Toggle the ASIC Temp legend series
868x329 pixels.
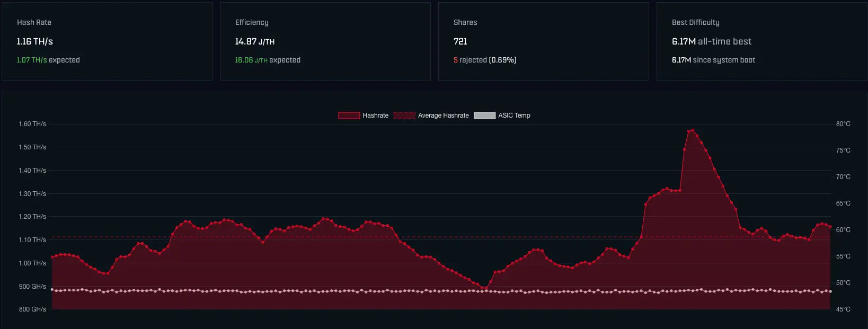502,115
